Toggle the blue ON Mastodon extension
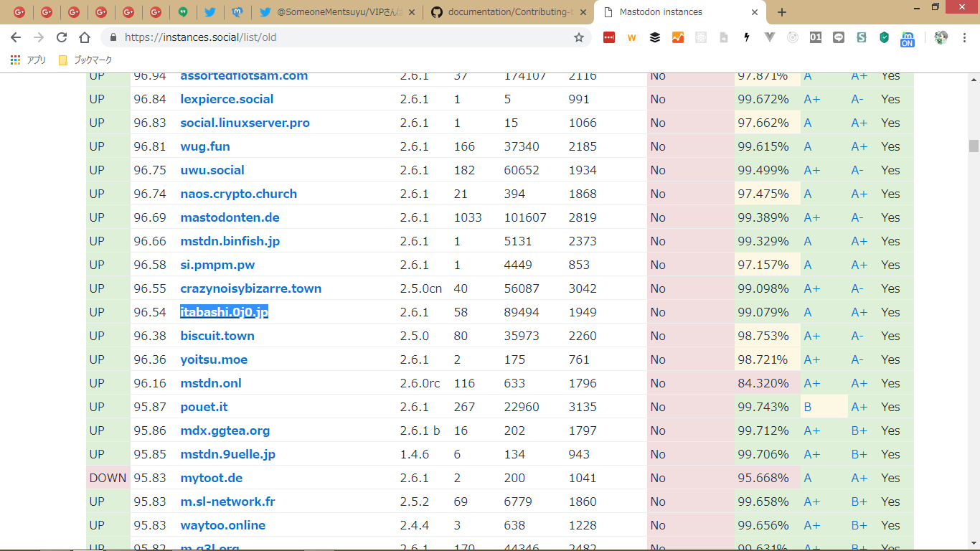980x551 pixels. tap(908, 39)
